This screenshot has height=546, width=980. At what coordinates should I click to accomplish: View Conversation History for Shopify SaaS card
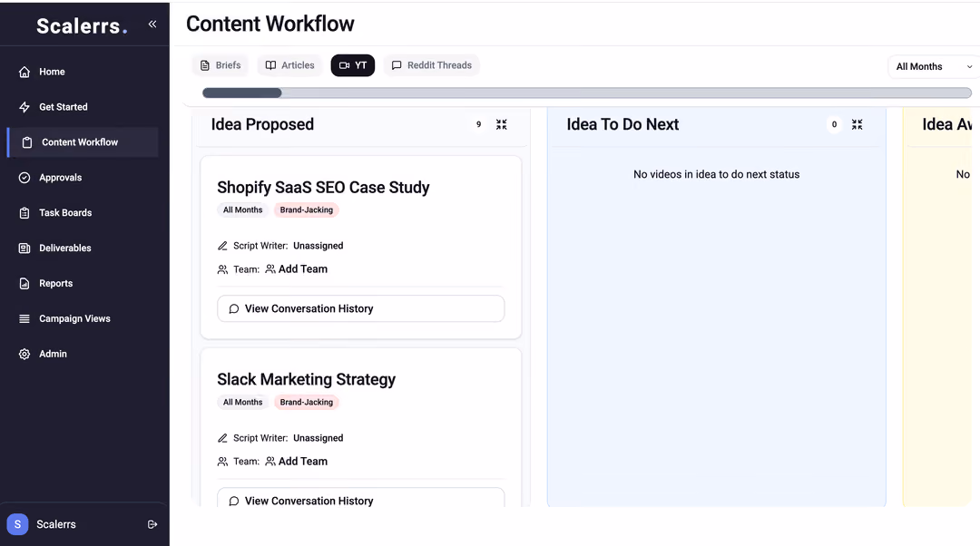pos(360,308)
